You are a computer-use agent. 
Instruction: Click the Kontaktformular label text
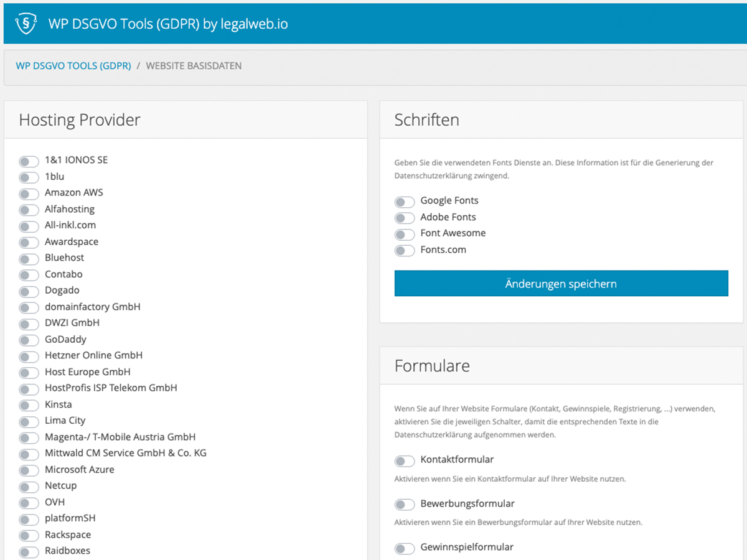[x=457, y=459]
